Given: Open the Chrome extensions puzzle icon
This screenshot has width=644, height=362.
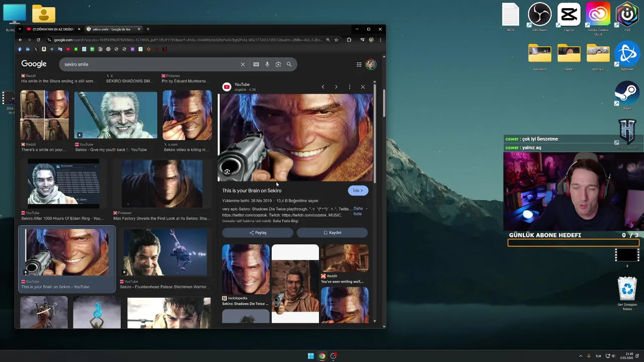Looking at the screenshot, I should point(349,40).
